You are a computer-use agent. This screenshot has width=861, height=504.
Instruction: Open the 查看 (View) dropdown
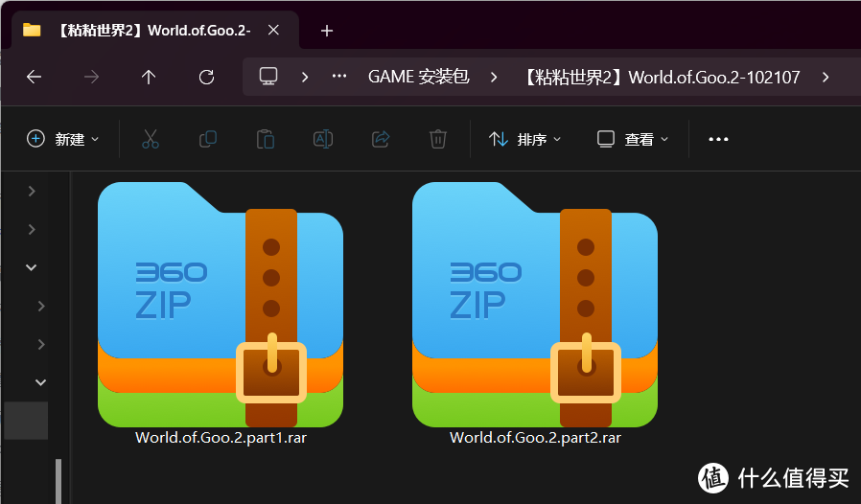point(633,139)
